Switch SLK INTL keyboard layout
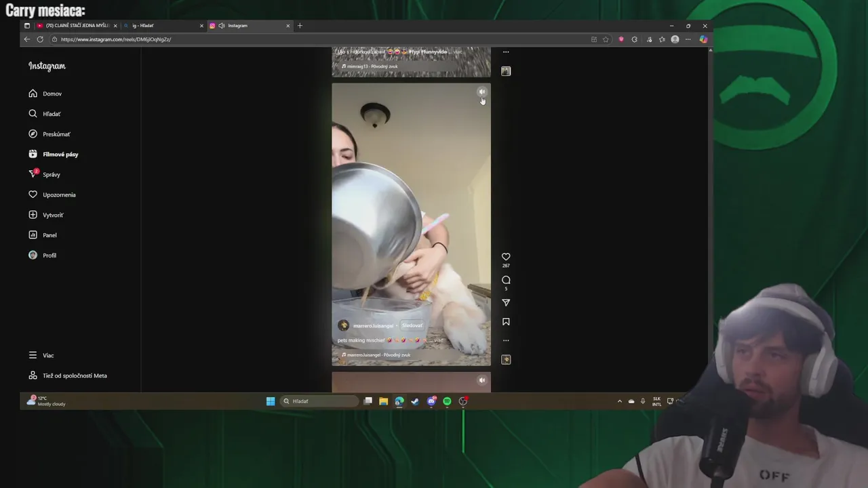868x488 pixels. 656,401
